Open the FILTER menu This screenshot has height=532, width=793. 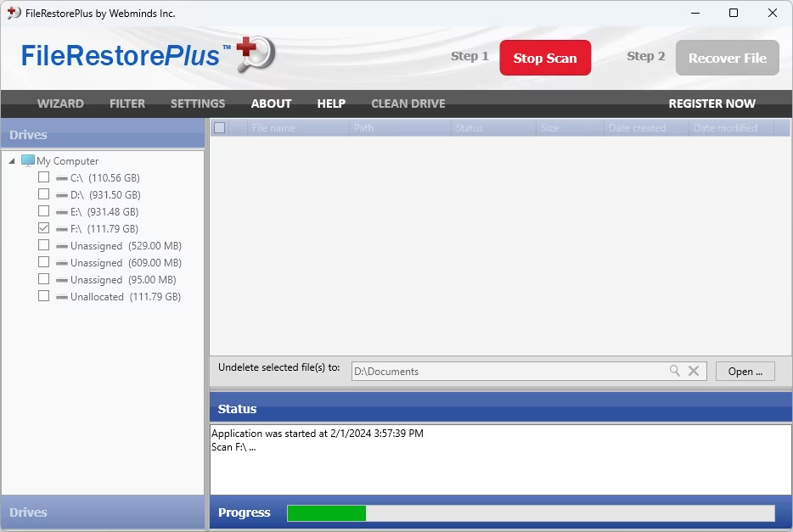pos(127,104)
